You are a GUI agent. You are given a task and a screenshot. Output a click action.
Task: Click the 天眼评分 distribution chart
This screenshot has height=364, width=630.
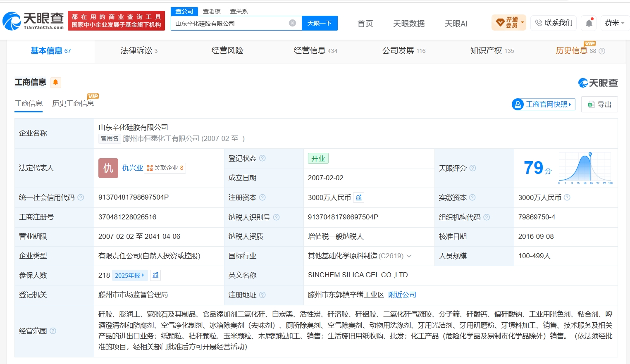(x=585, y=168)
